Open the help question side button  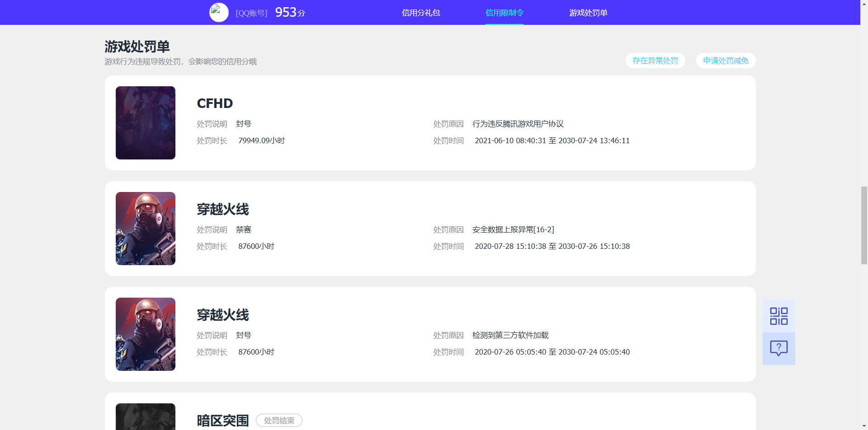[x=778, y=349]
